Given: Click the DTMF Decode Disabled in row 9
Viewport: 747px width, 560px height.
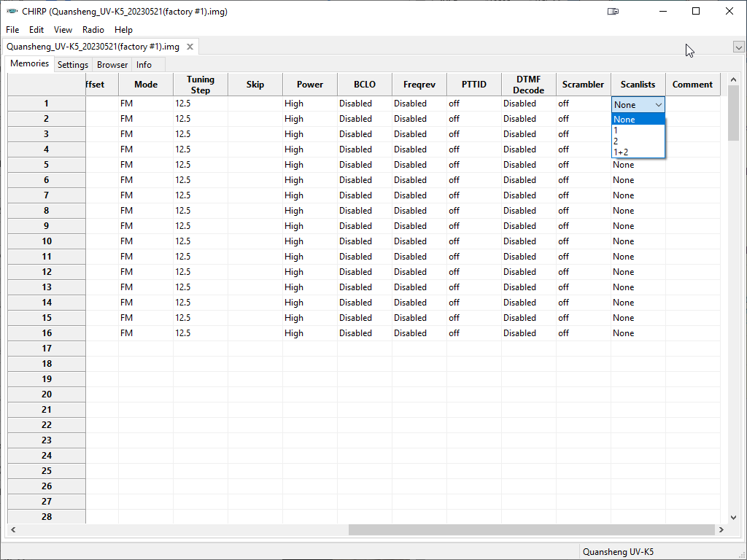Looking at the screenshot, I should click(x=529, y=226).
